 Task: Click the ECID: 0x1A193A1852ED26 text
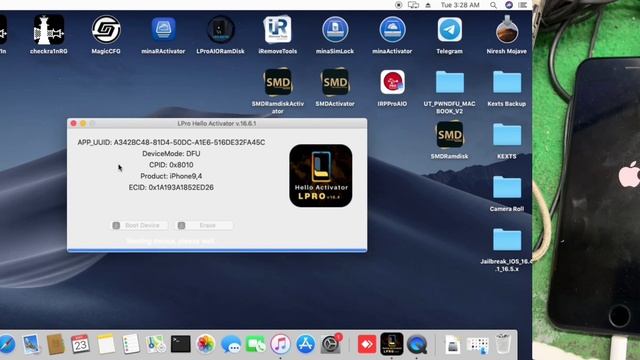[x=171, y=187]
